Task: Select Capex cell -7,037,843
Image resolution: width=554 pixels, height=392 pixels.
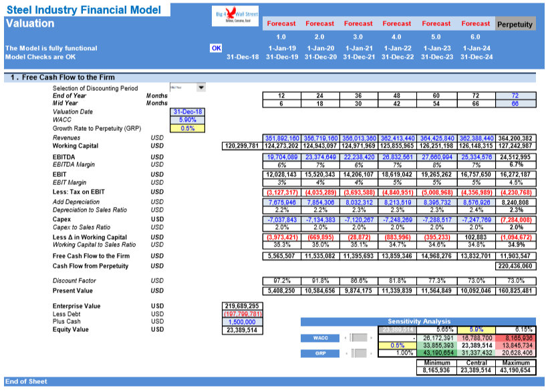Action: [282, 220]
